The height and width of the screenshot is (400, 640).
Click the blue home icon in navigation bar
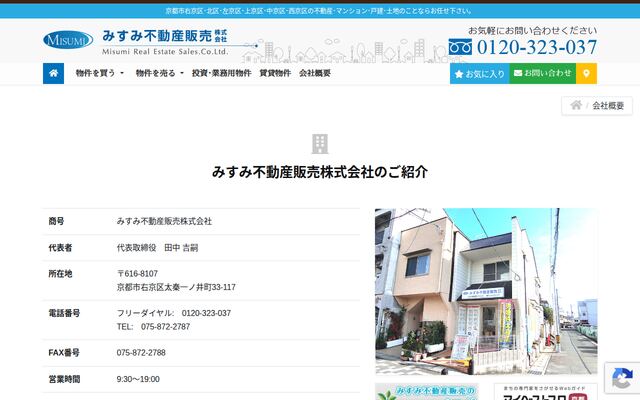click(53, 73)
